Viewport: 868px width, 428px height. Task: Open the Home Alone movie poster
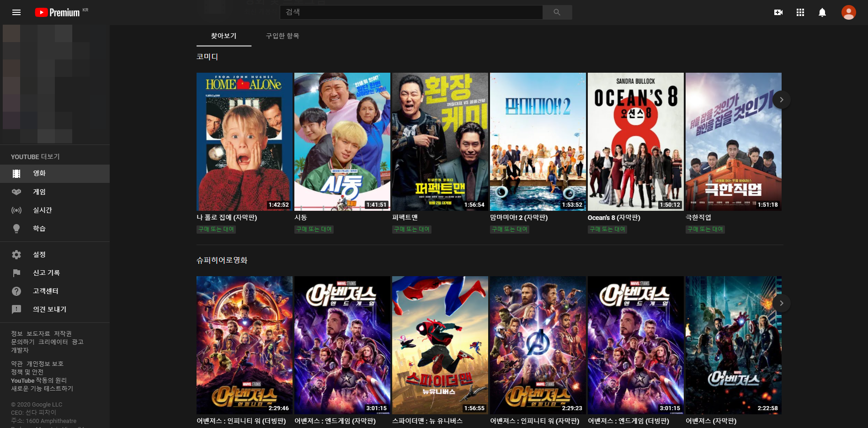(x=245, y=142)
